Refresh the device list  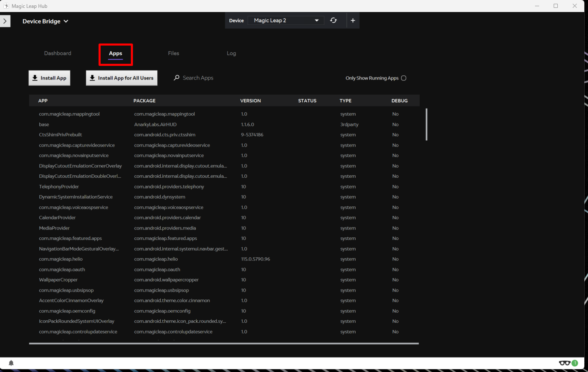(x=333, y=20)
